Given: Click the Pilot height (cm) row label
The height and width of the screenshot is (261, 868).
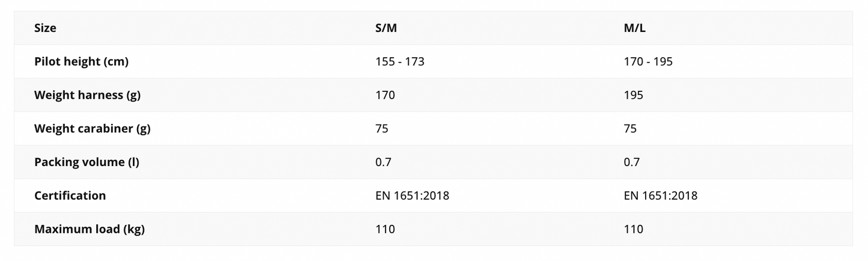Looking at the screenshot, I should pyautogui.click(x=81, y=61).
